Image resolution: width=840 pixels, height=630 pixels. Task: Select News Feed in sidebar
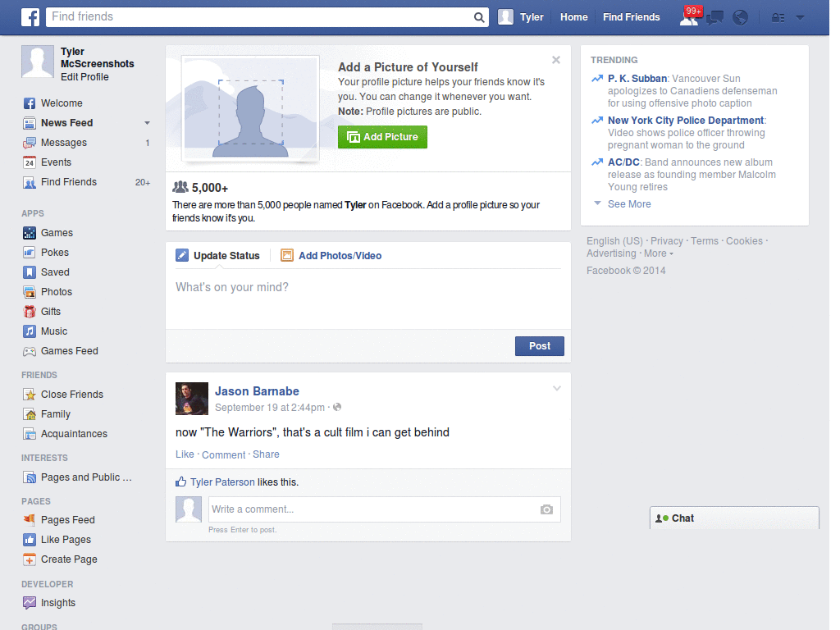click(66, 123)
